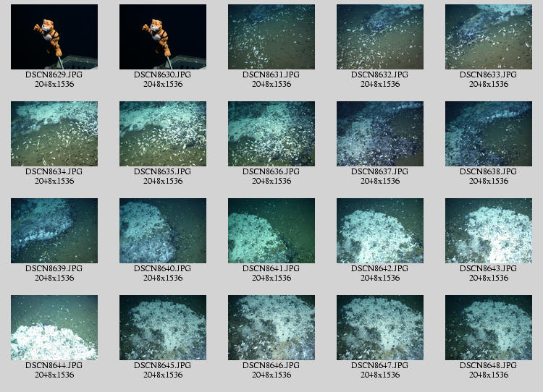This screenshot has width=543, height=392.
Task: Open thumbnail DSCN8629.JPG with tiger toy
Action: (54, 37)
